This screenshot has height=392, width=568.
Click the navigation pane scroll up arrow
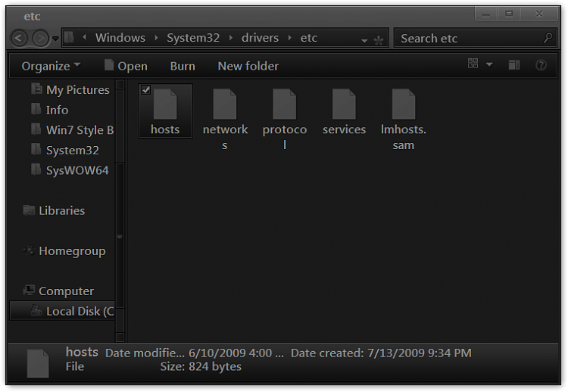coord(120,84)
